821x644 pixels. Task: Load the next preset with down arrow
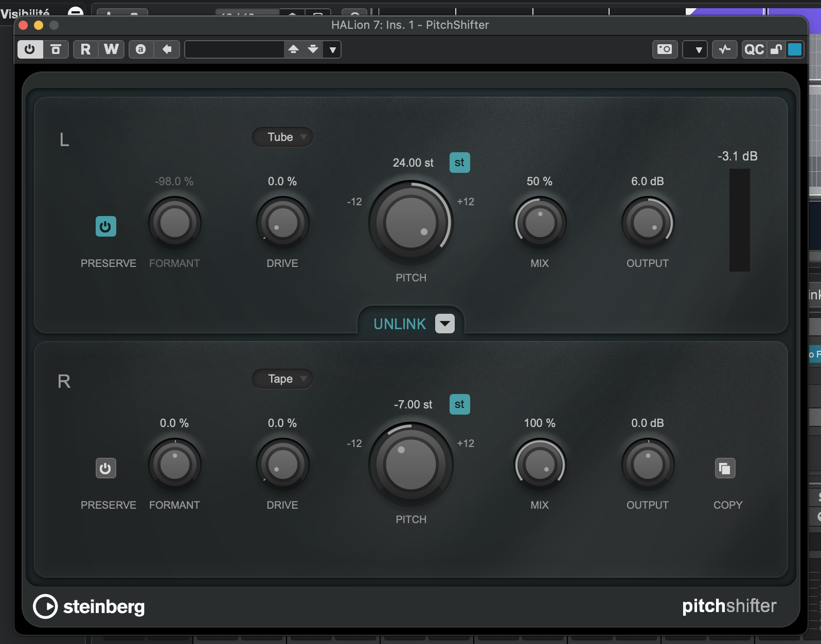313,49
